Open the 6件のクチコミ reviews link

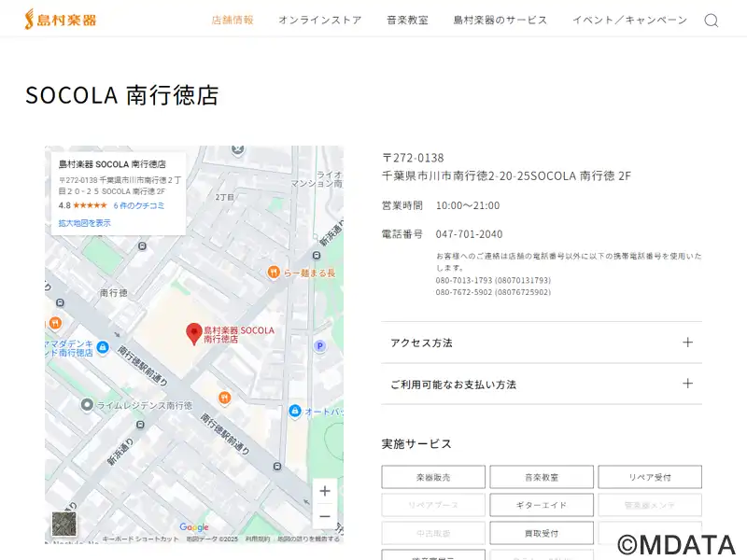138,205
